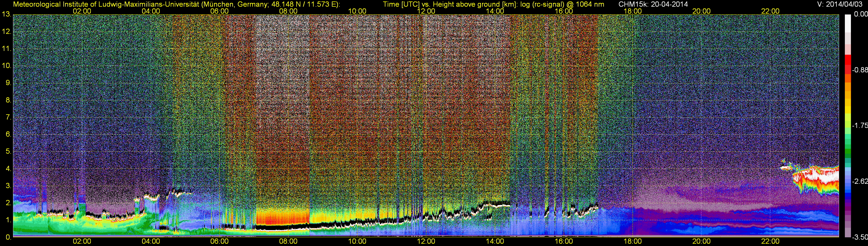The image size is (868, 246).
Task: Click the 2 km height axis label
Action: pos(8,203)
